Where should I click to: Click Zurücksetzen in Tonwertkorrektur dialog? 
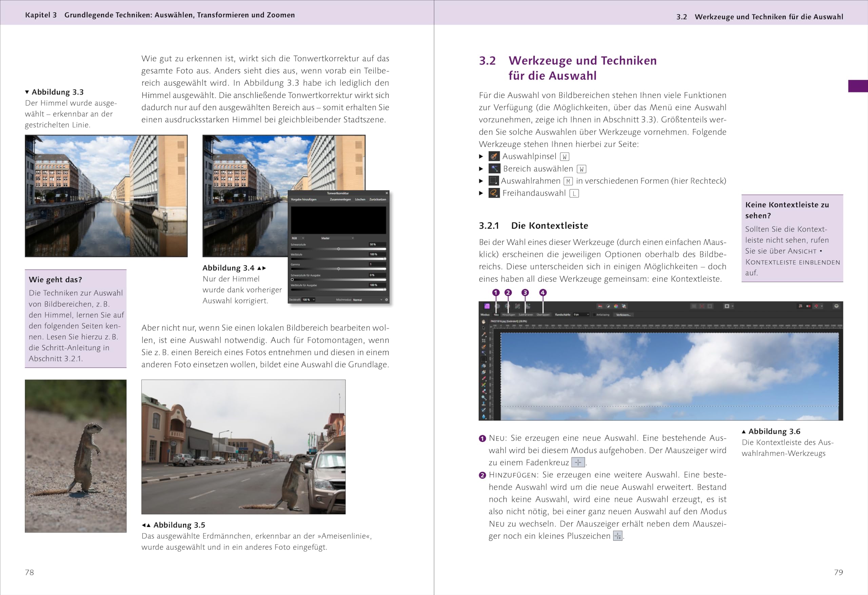378,199
